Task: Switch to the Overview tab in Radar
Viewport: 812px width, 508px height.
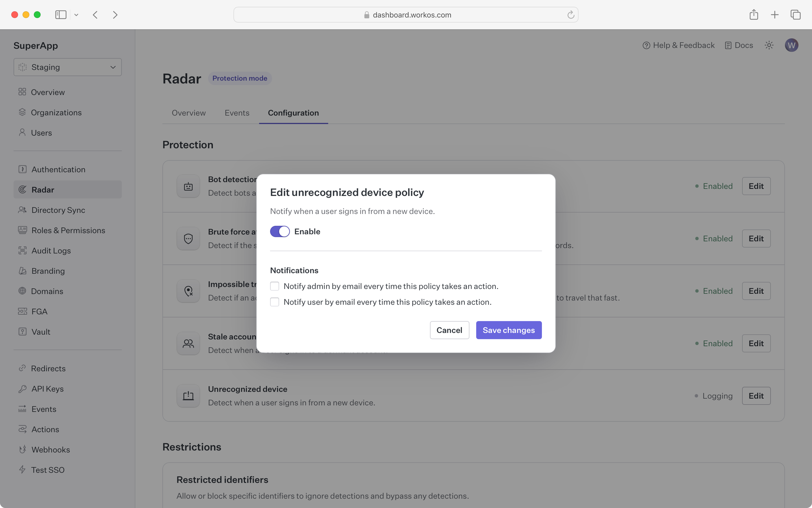Action: (x=188, y=113)
